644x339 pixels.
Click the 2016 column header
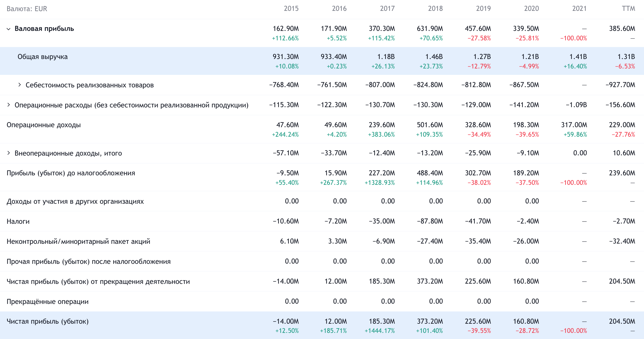[339, 9]
